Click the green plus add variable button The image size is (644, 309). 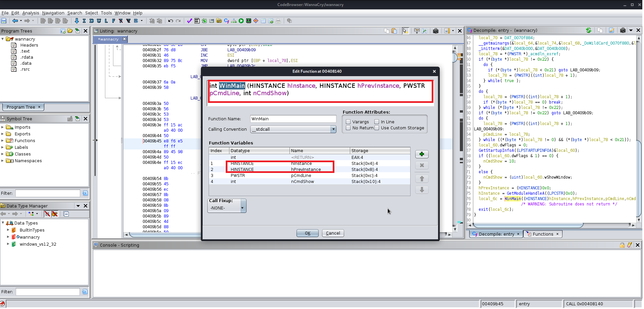point(422,154)
